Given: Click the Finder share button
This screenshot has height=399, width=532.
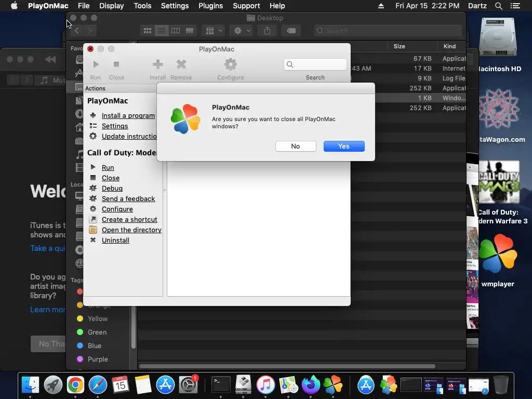Looking at the screenshot, I should pos(268,31).
